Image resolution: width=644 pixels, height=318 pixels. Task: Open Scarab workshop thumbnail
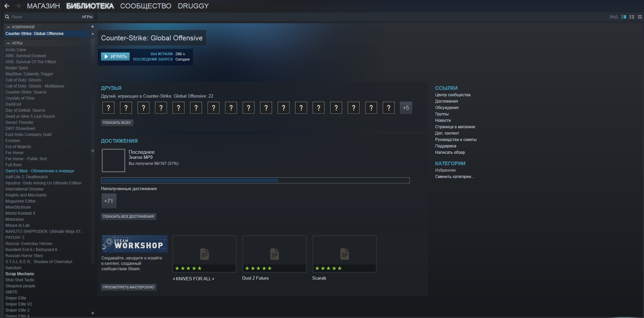tap(345, 254)
